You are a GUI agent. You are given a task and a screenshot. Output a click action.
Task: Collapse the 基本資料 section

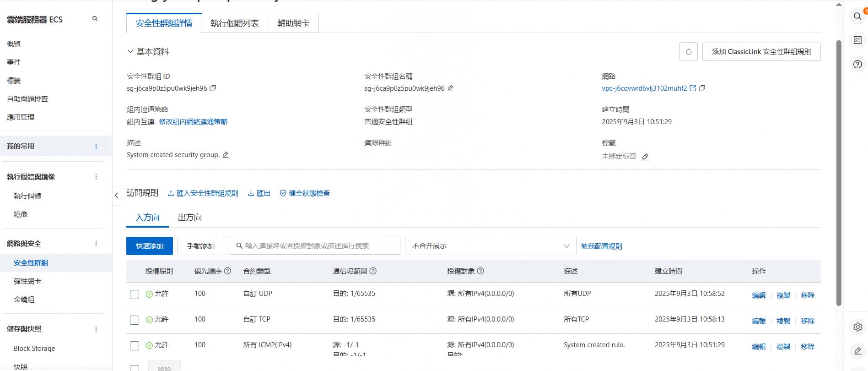(130, 52)
